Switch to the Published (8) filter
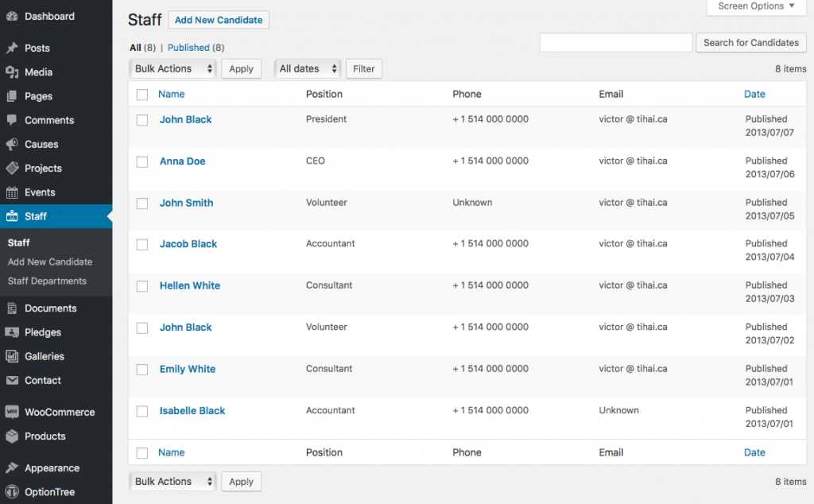Viewport: 814px width, 504px height. (195, 47)
